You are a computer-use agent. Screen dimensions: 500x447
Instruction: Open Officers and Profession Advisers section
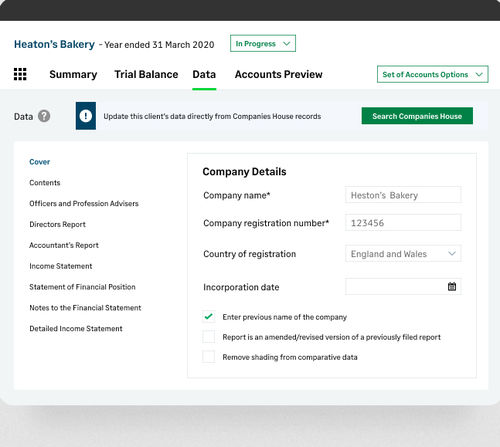click(x=84, y=204)
